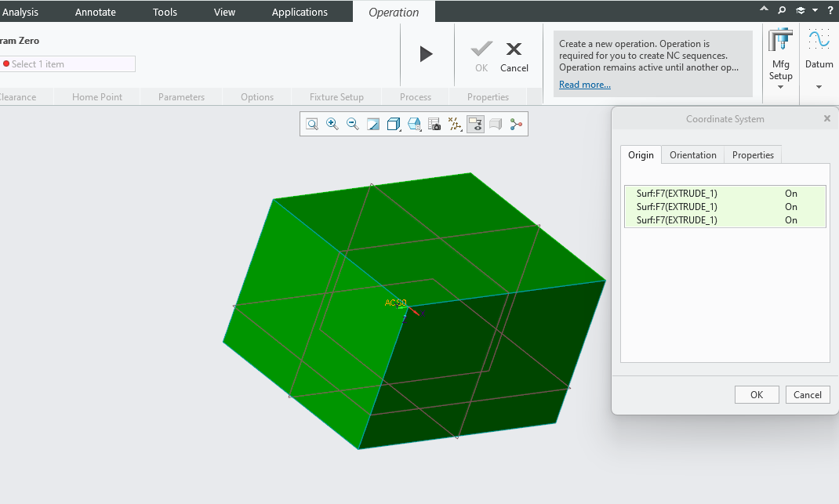Image resolution: width=839 pixels, height=504 pixels.
Task: Switch to the View ribbon tab
Action: (x=224, y=12)
